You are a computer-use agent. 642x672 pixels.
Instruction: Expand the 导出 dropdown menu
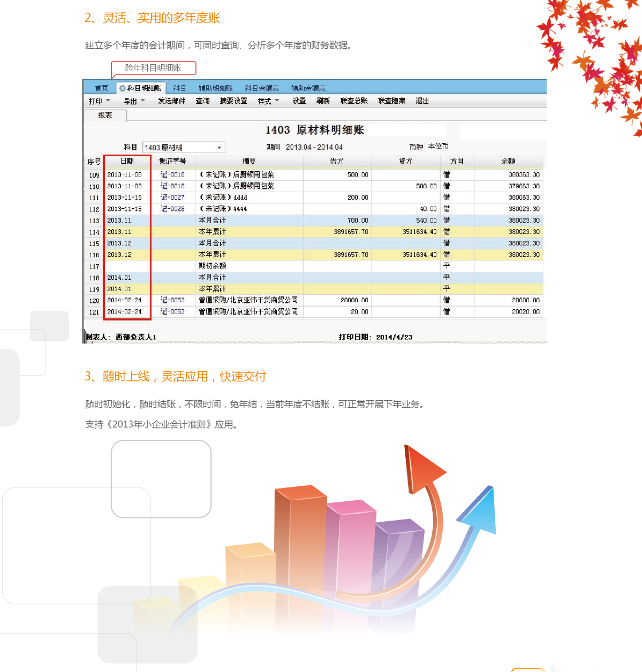pyautogui.click(x=134, y=101)
